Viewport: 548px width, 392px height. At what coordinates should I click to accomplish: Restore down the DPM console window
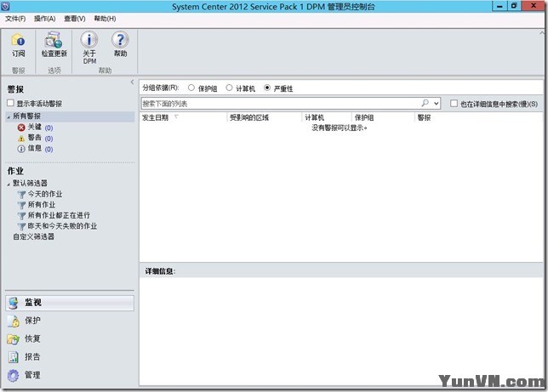click(x=514, y=6)
